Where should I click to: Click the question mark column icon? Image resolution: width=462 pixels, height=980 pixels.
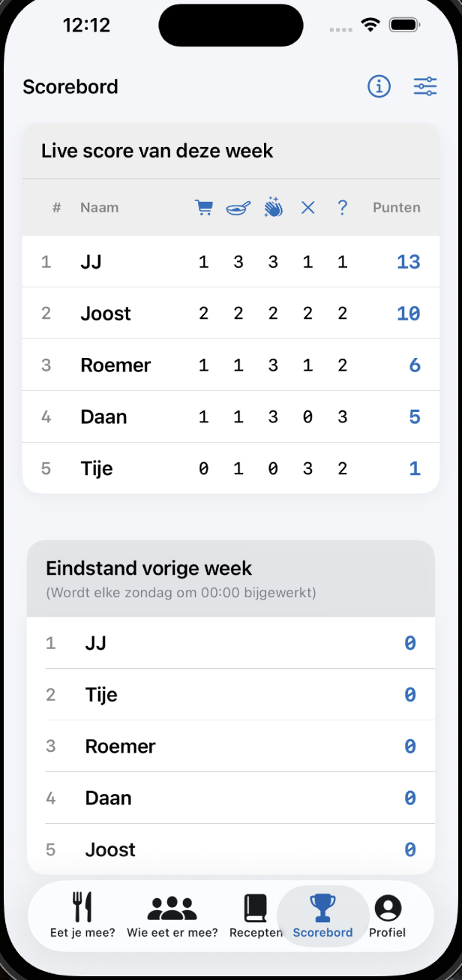point(342,207)
